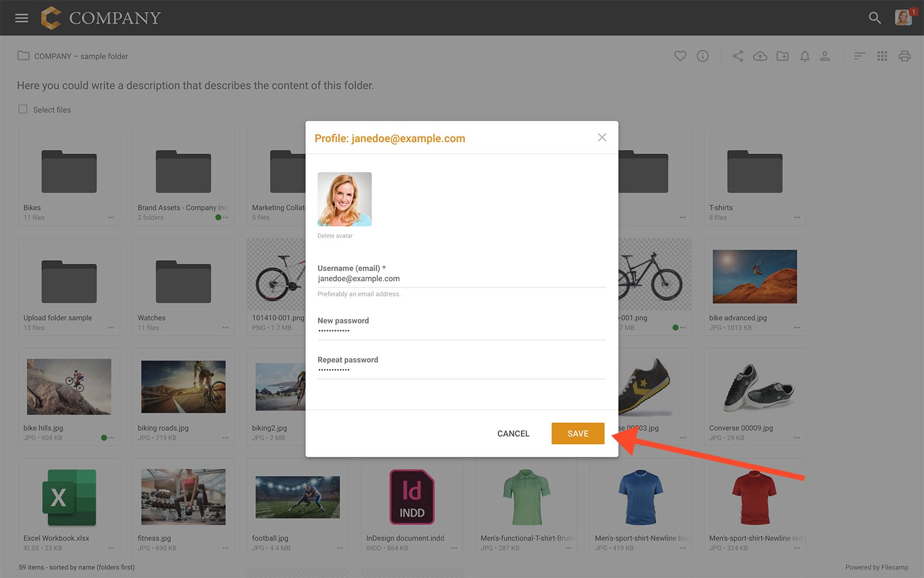The image size is (924, 578).
Task: Click the Username email field
Action: point(461,279)
